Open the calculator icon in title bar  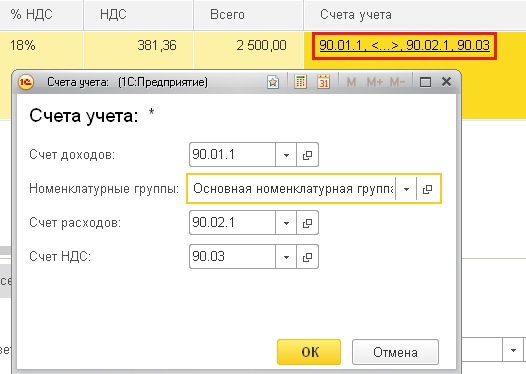coord(300,82)
